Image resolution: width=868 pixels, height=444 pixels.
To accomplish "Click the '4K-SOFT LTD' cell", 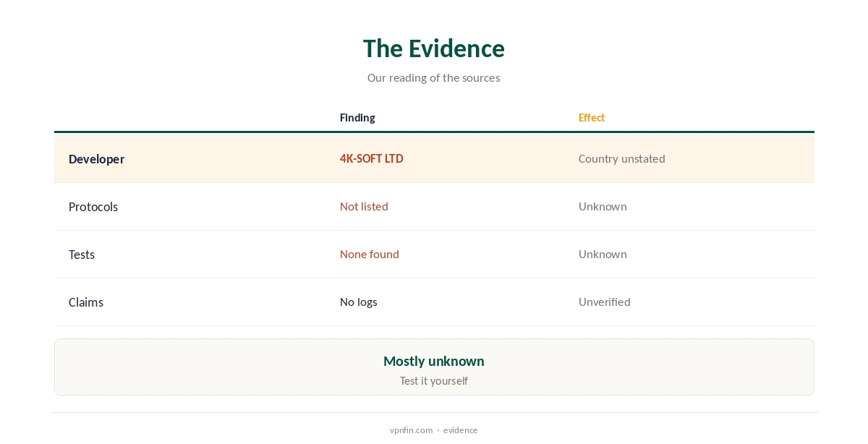I will tap(372, 158).
